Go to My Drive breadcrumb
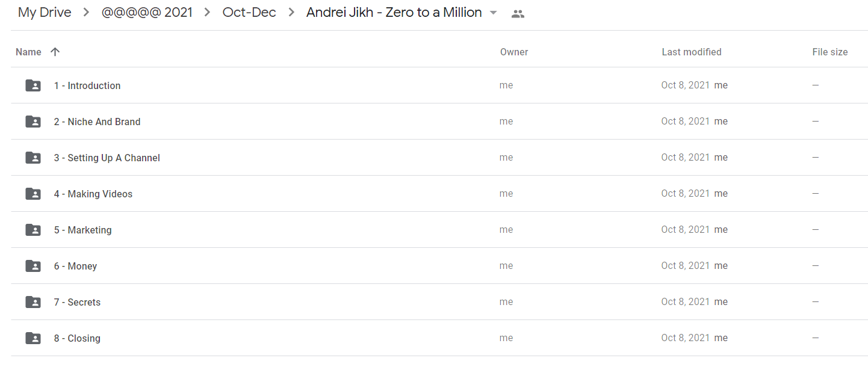The image size is (868, 367). [x=45, y=13]
